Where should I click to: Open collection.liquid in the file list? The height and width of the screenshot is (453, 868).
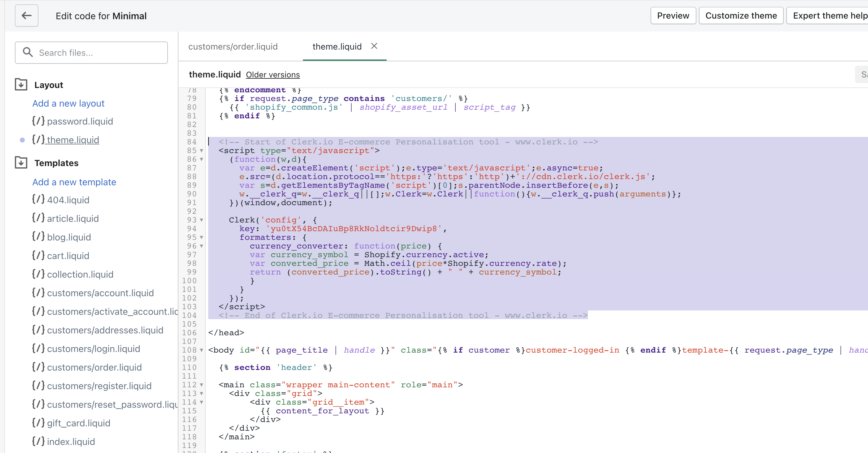pos(80,274)
